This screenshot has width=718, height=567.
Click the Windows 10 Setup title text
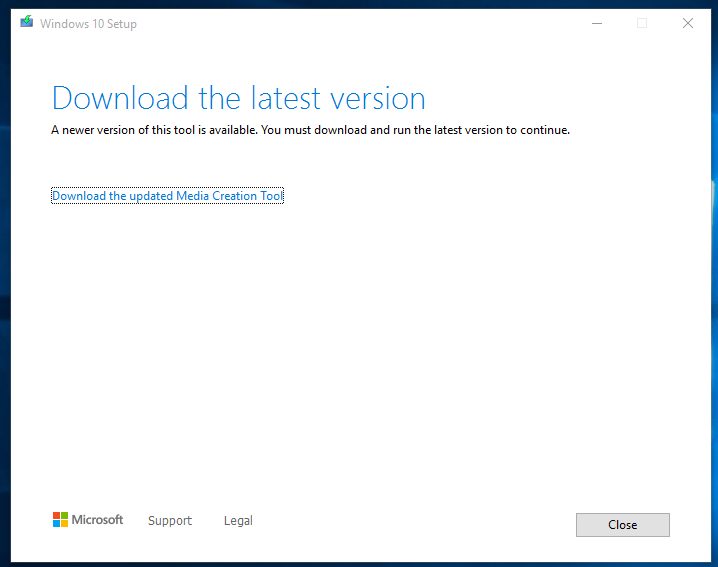[x=88, y=24]
